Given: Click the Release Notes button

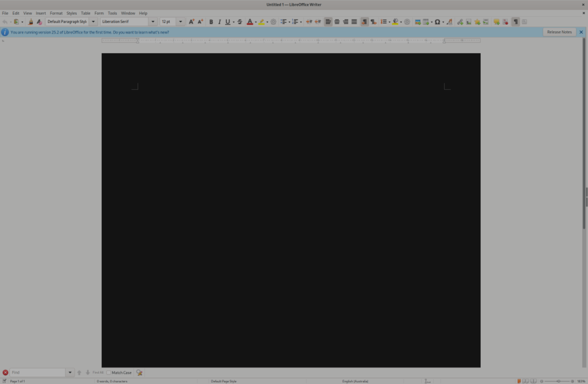Looking at the screenshot, I should coord(559,32).
